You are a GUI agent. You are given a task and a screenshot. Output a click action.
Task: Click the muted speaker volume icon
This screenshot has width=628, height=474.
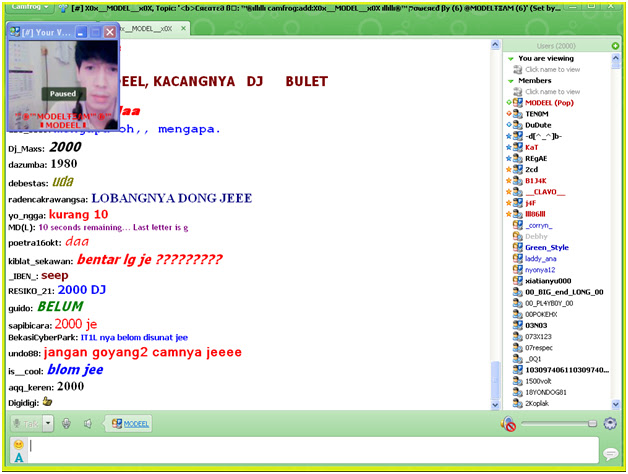[508, 424]
